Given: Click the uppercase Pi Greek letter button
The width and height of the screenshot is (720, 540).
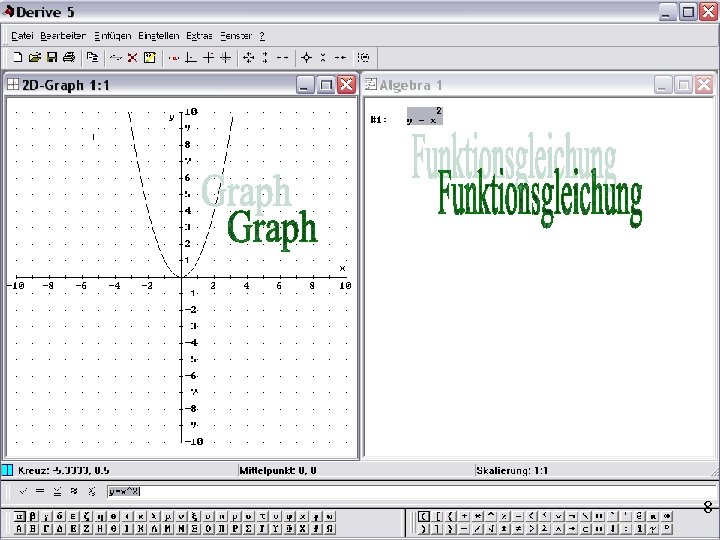Looking at the screenshot, I should tap(221, 529).
